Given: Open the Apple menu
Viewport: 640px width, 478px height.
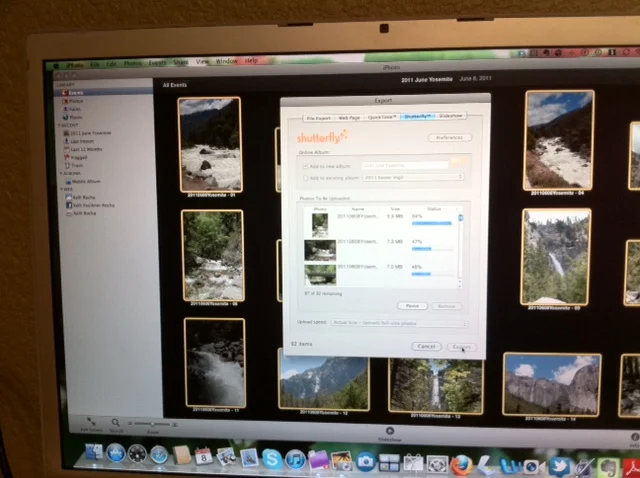Looking at the screenshot, I should (x=56, y=66).
